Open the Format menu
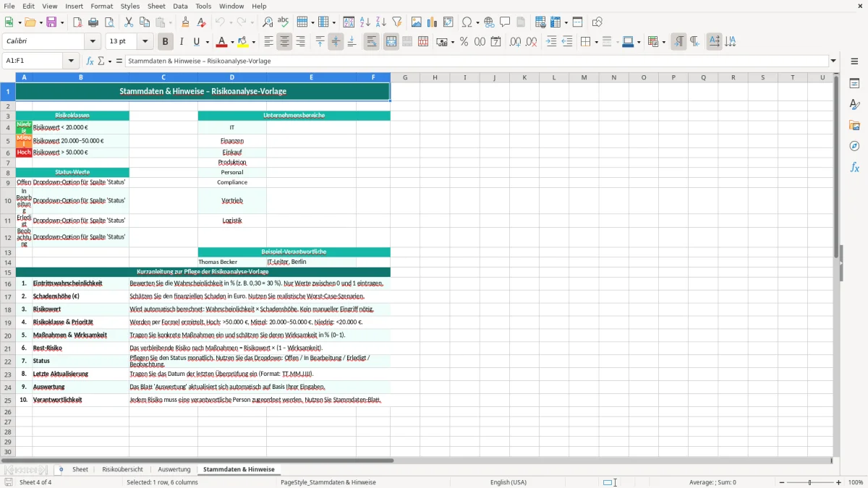Viewport: 868px width, 488px height. (102, 6)
